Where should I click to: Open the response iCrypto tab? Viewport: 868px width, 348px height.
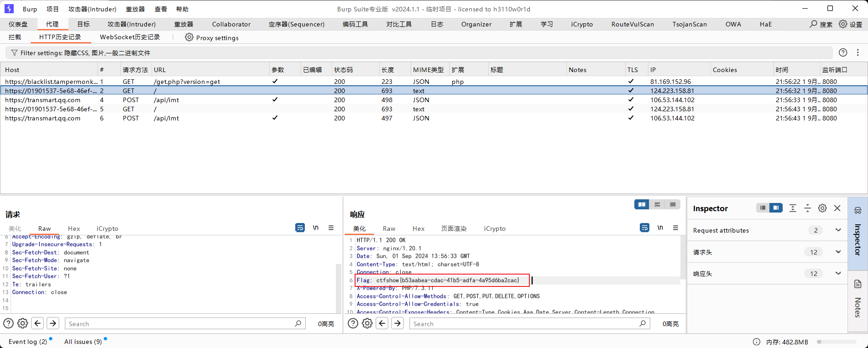tap(495, 229)
